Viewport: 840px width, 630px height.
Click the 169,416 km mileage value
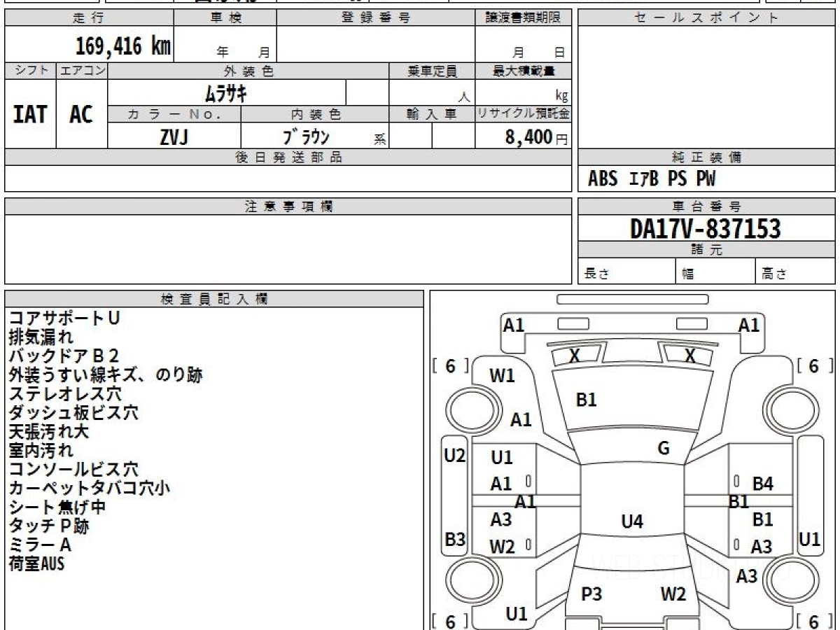[123, 47]
